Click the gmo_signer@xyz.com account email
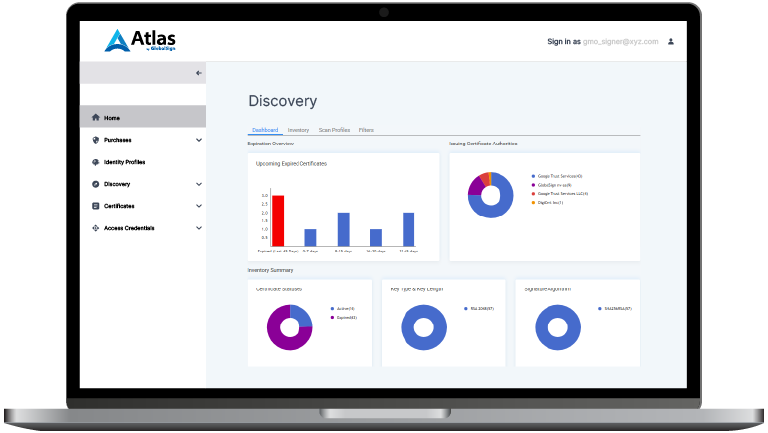 coord(621,42)
